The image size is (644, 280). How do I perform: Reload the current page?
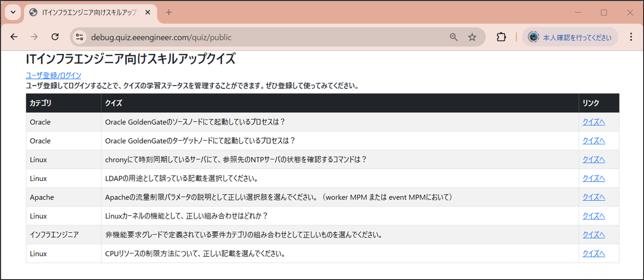pos(55,37)
